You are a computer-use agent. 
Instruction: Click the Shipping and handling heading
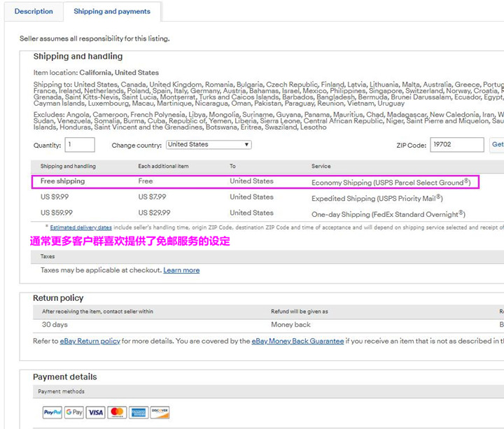coord(78,57)
